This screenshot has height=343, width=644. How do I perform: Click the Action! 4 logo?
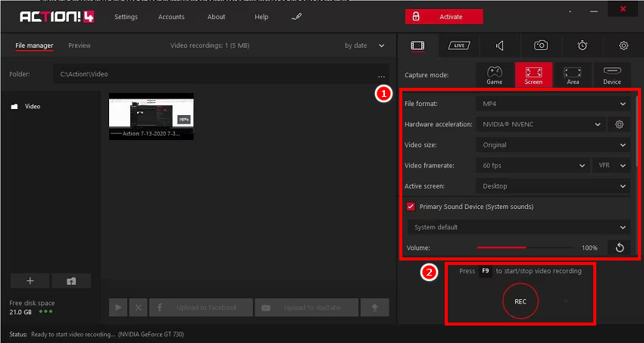click(x=57, y=17)
